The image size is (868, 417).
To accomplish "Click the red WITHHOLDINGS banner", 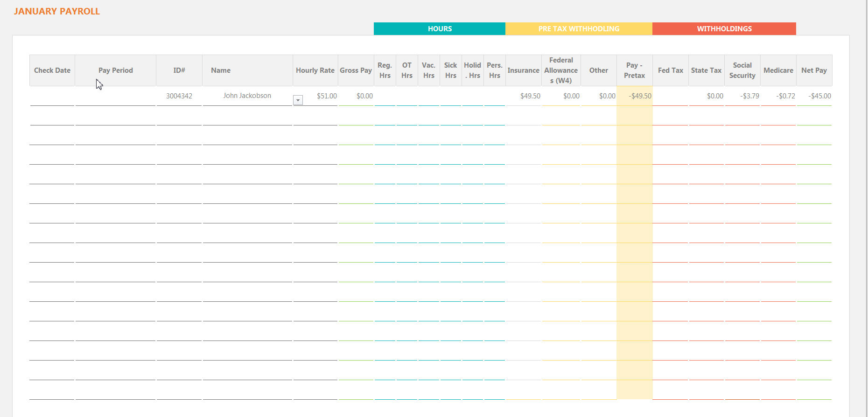I will click(x=724, y=29).
